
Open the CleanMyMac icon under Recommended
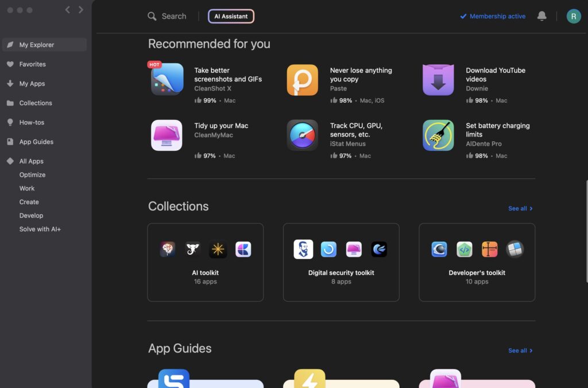[167, 135]
